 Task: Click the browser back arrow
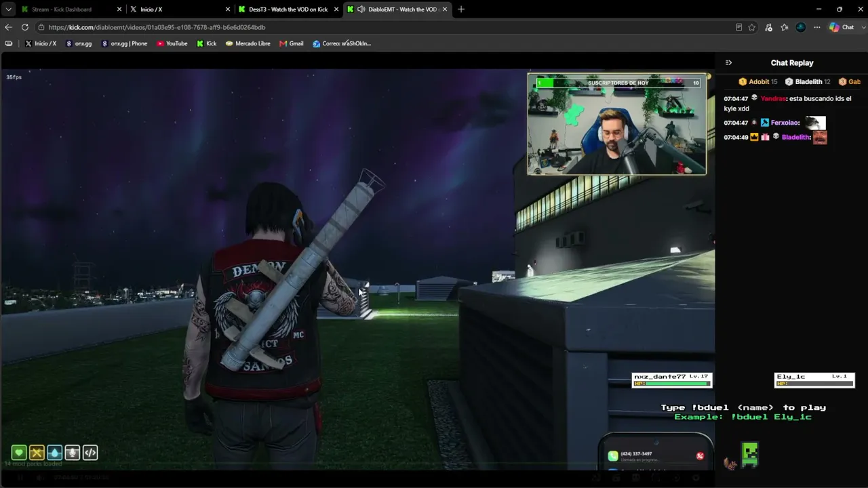[x=8, y=27]
